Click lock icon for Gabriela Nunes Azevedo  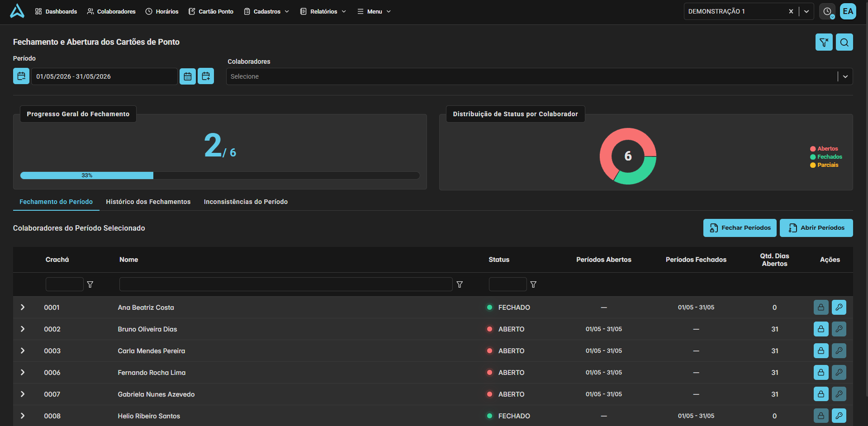click(x=821, y=394)
